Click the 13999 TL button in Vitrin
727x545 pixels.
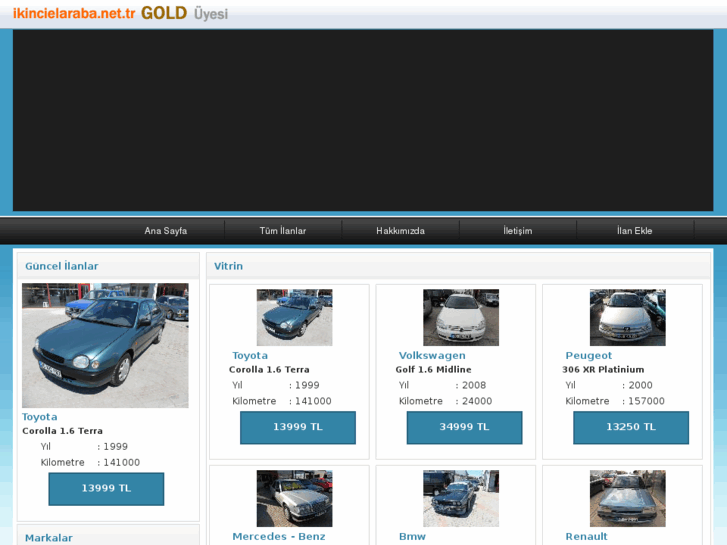click(x=297, y=427)
